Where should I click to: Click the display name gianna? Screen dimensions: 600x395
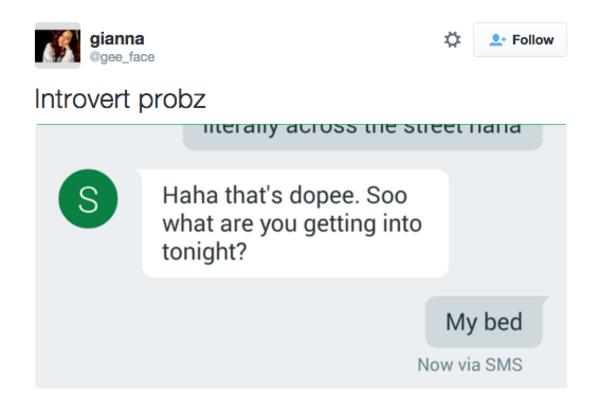point(117,39)
